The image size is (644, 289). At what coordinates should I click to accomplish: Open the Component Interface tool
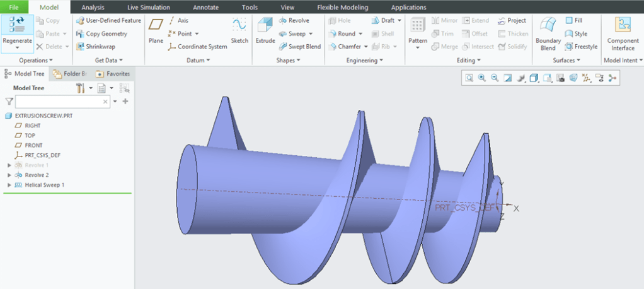(623, 33)
